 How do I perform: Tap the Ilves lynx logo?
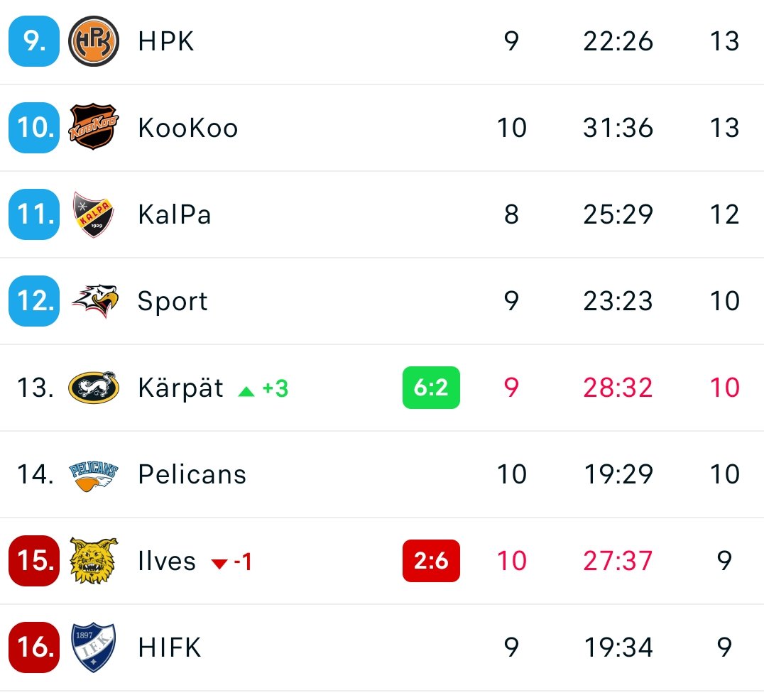click(93, 561)
